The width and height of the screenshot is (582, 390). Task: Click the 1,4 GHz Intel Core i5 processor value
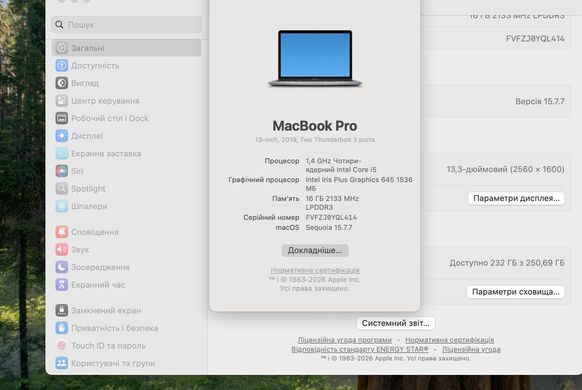click(x=341, y=165)
